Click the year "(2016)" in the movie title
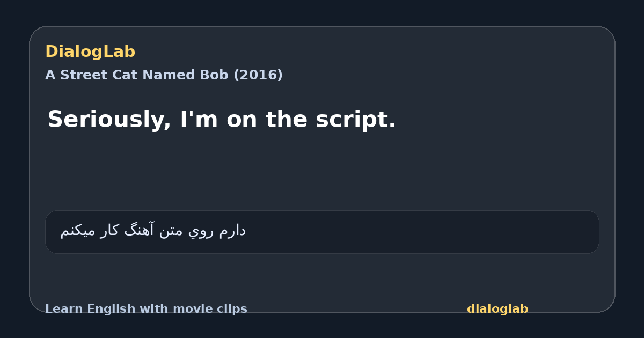Image resolution: width=644 pixels, height=338 pixels. 258,75
